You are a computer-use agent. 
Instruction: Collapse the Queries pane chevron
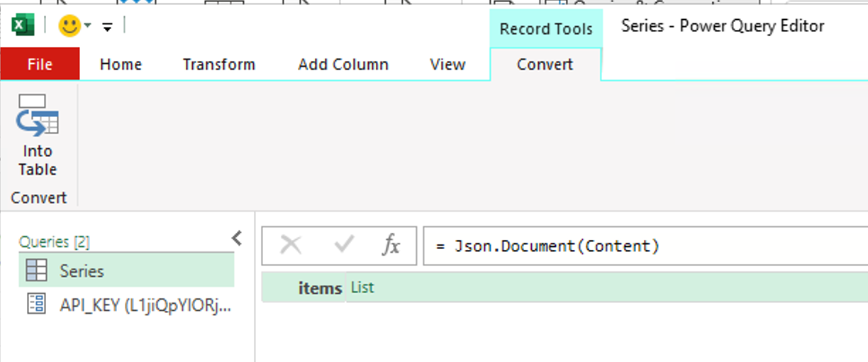point(237,238)
